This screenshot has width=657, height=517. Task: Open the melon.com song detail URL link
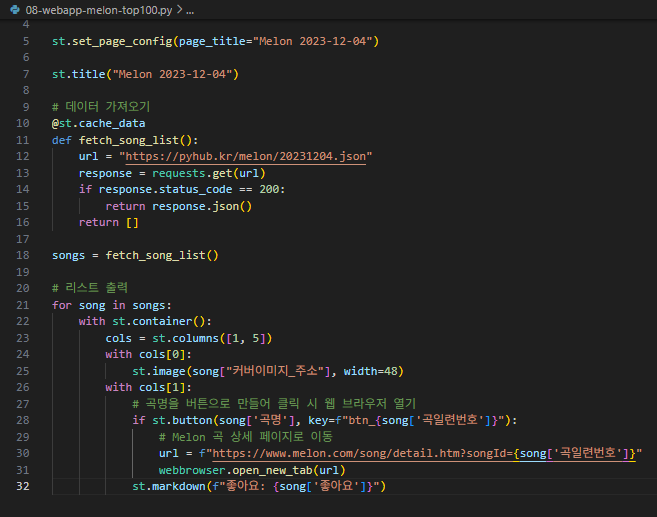[x=424, y=454]
